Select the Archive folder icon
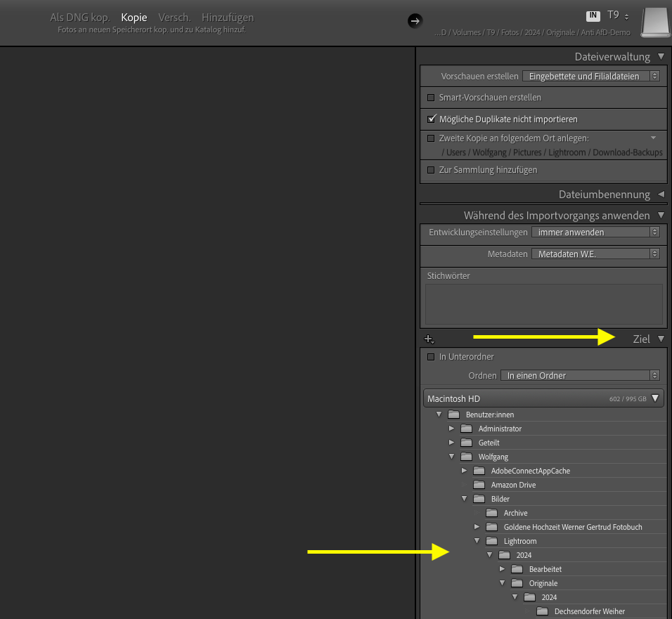 pos(492,513)
